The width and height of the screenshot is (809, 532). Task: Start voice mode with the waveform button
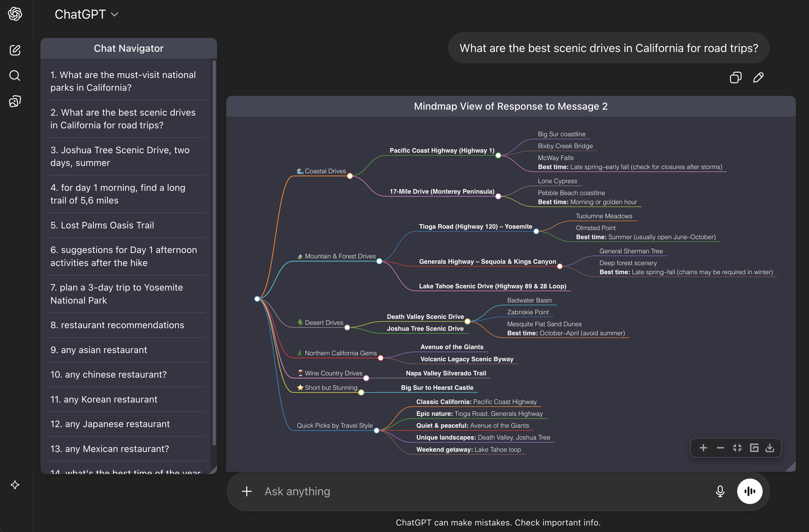tap(750, 491)
